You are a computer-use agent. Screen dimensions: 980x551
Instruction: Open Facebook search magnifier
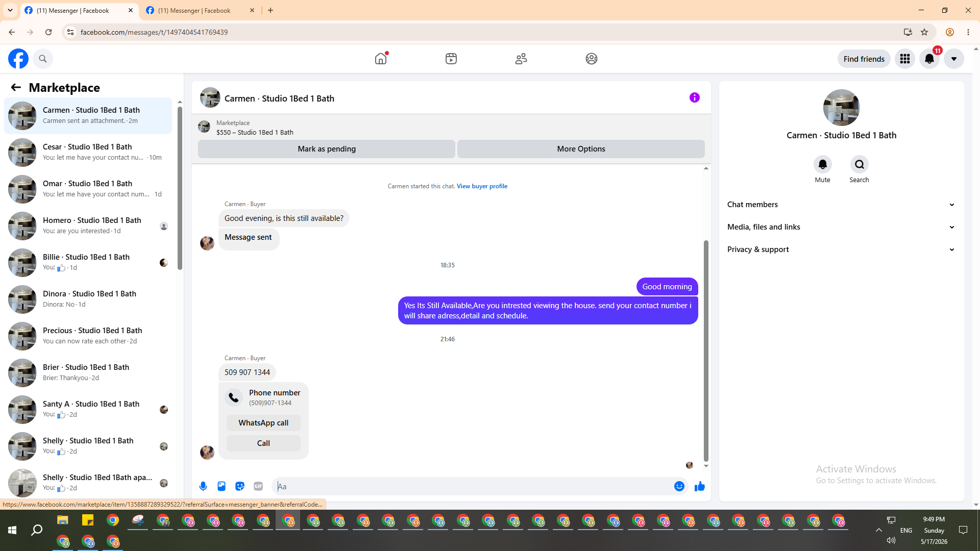pyautogui.click(x=43, y=59)
